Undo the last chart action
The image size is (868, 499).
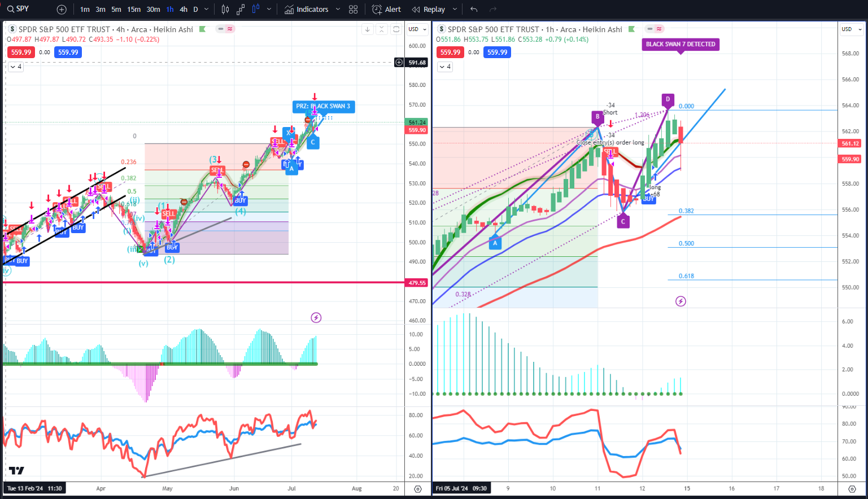point(474,10)
